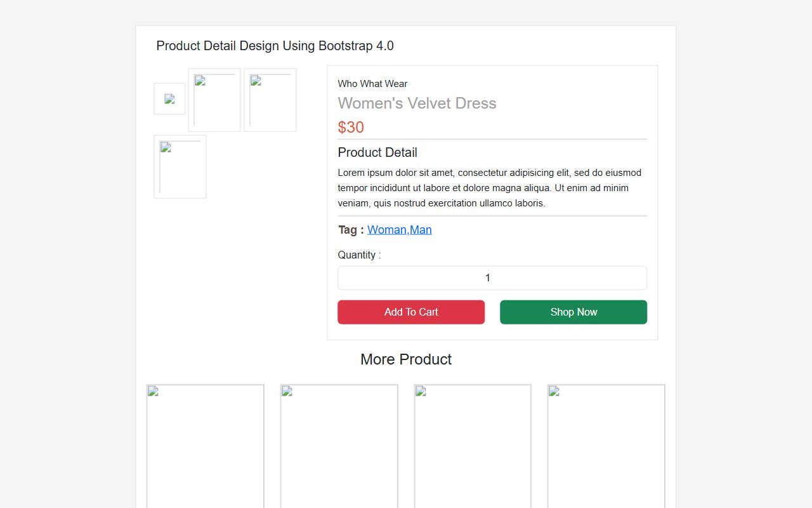The height and width of the screenshot is (508, 812).
Task: Click the Product Detail heading
Action: [377, 152]
